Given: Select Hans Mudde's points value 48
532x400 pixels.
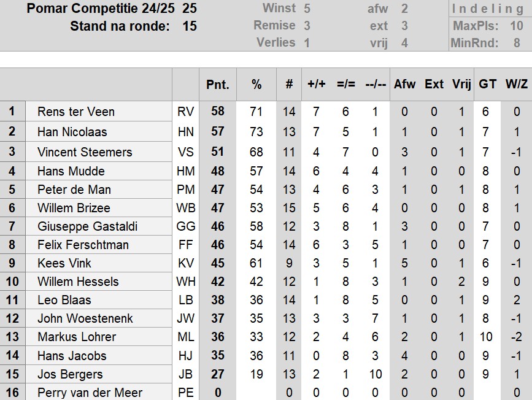Looking at the screenshot, I should [x=217, y=171].
